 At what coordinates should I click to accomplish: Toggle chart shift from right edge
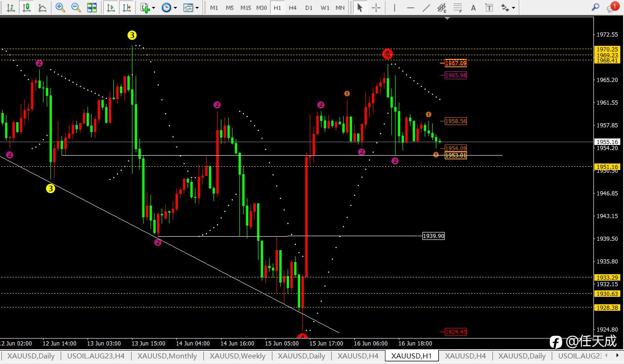pyautogui.click(x=126, y=7)
